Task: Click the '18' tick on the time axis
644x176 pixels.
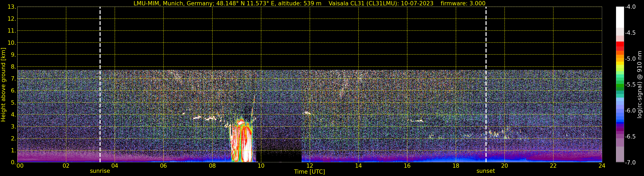Action: tap(456, 166)
